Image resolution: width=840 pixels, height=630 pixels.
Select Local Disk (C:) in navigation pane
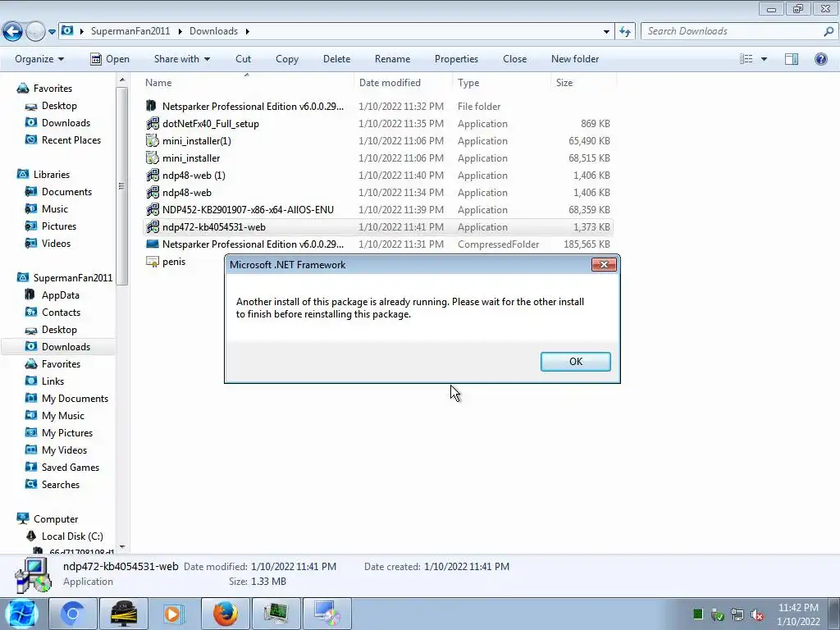tap(72, 536)
